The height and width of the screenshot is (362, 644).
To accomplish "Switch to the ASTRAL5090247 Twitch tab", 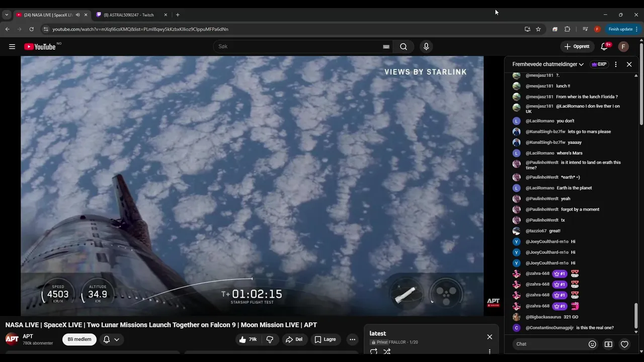I will [x=128, y=15].
